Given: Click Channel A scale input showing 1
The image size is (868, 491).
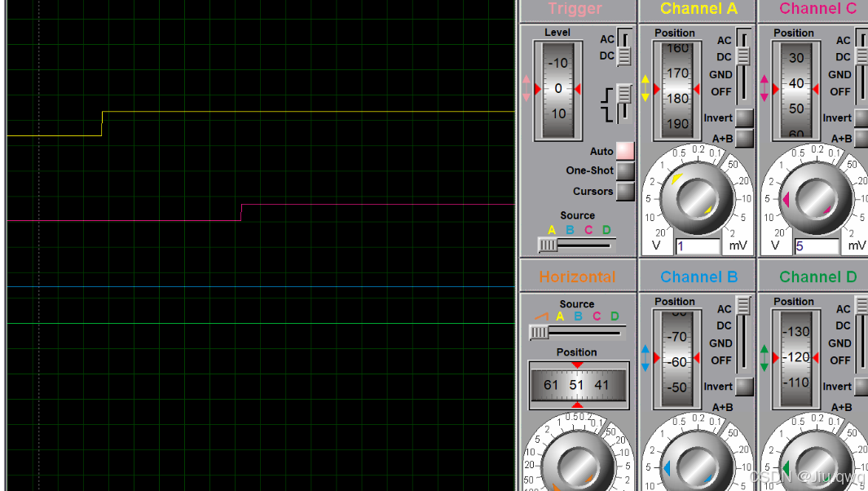Looking at the screenshot, I should pyautogui.click(x=698, y=246).
